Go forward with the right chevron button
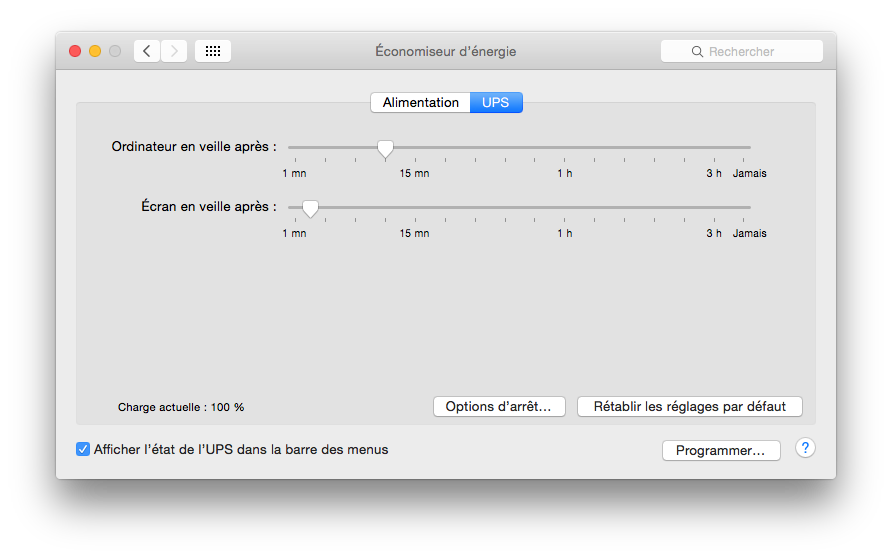The image size is (892, 559). (x=174, y=51)
